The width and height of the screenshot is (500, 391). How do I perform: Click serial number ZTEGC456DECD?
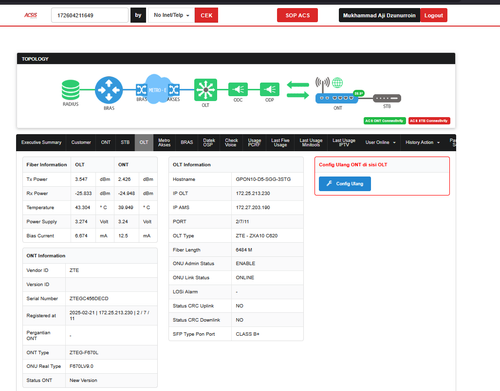pyautogui.click(x=89, y=298)
